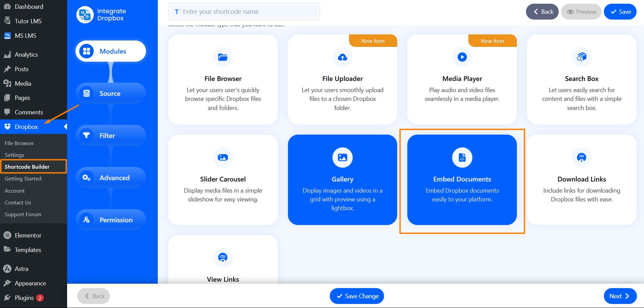This screenshot has width=644, height=308.
Task: Collapse the Dropbox menu arrow
Action: point(65,127)
